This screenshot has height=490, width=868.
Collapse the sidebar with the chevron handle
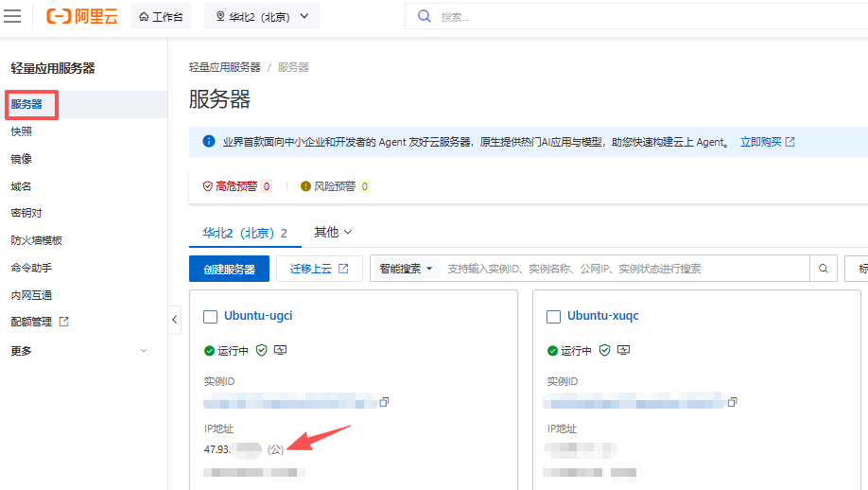(174, 320)
